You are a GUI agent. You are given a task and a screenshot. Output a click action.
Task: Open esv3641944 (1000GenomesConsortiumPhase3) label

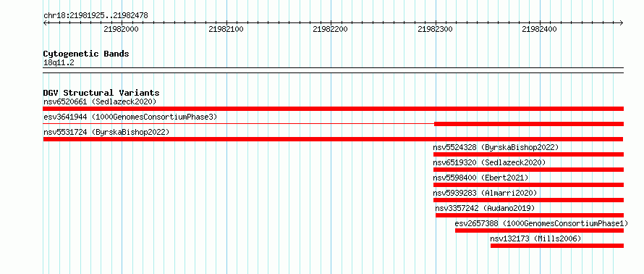(x=130, y=117)
